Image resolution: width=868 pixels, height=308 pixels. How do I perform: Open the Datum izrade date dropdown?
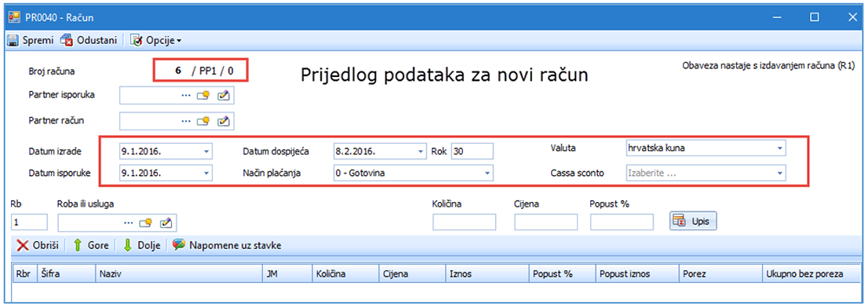click(x=206, y=151)
